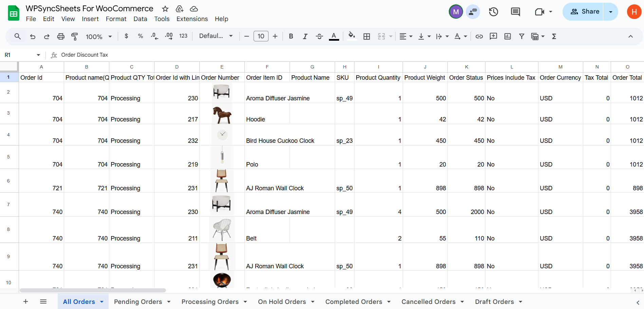This screenshot has height=309, width=644.
Task: Expand Share quick options arrow
Action: [611, 12]
